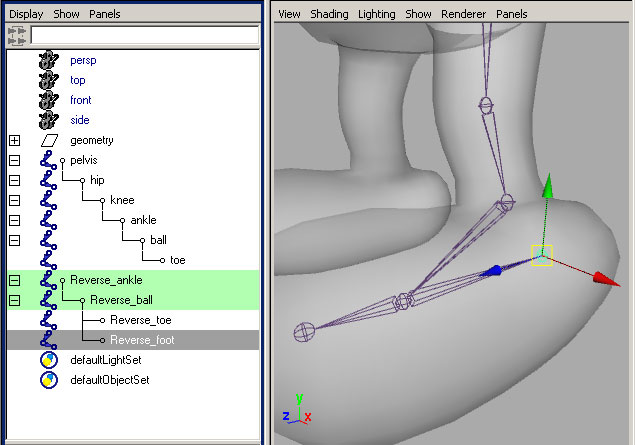The width and height of the screenshot is (635, 445).
Task: Click the defaultObjectSet icon
Action: [x=48, y=380]
